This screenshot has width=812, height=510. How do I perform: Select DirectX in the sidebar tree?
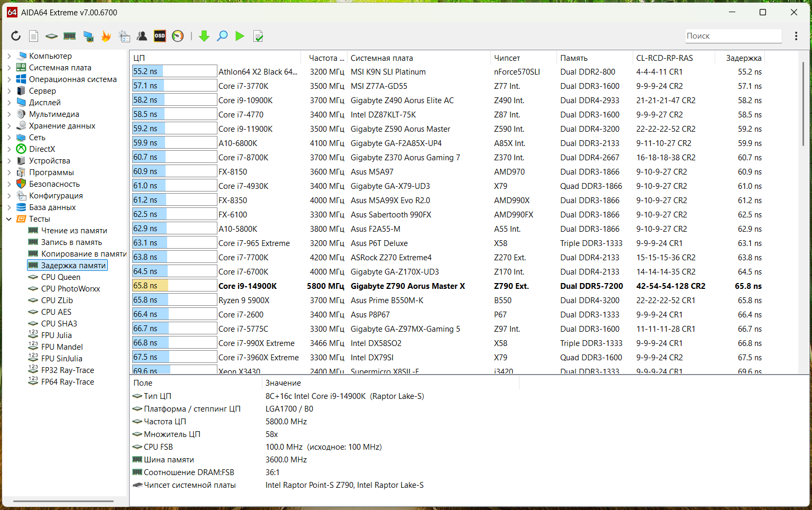42,149
